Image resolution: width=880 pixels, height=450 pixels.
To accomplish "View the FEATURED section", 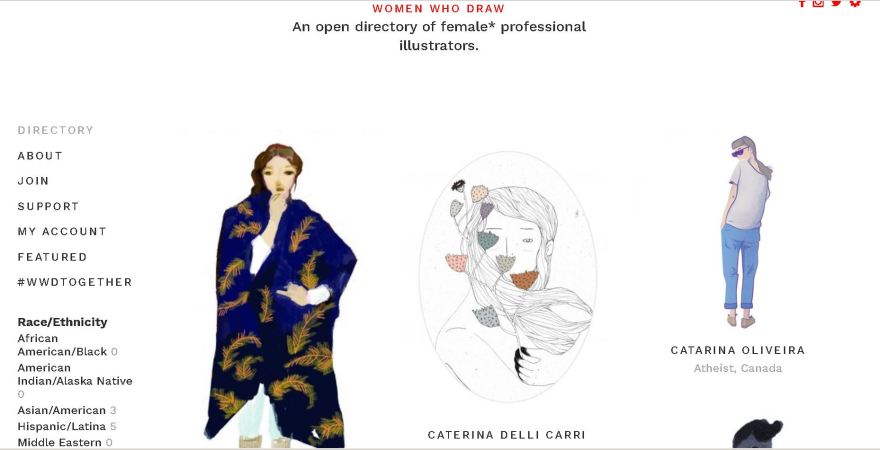I will [x=52, y=256].
